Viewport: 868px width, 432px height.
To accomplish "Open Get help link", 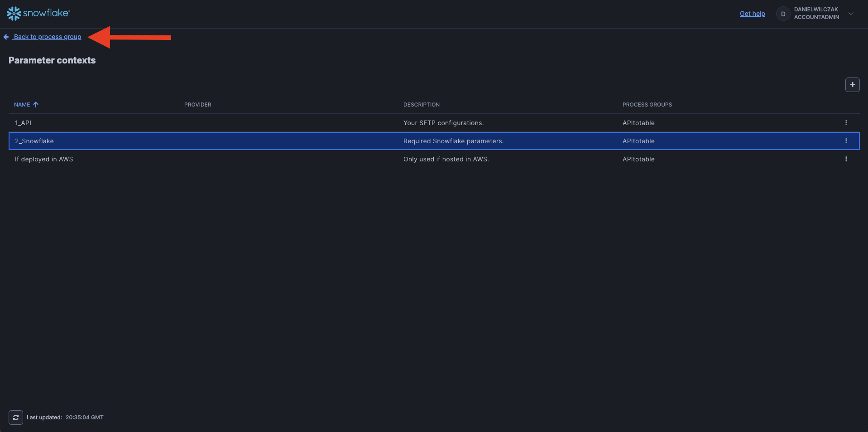I will pos(752,14).
